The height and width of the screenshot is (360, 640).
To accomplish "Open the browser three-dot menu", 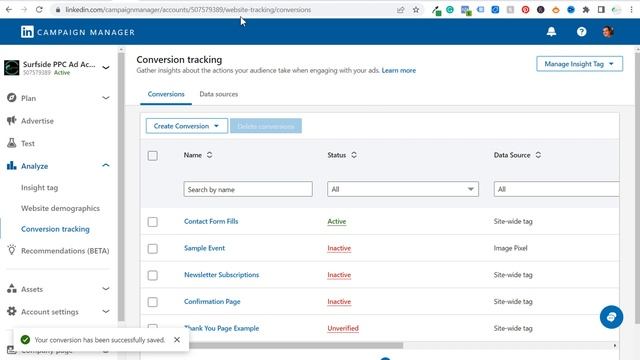I will point(631,10).
